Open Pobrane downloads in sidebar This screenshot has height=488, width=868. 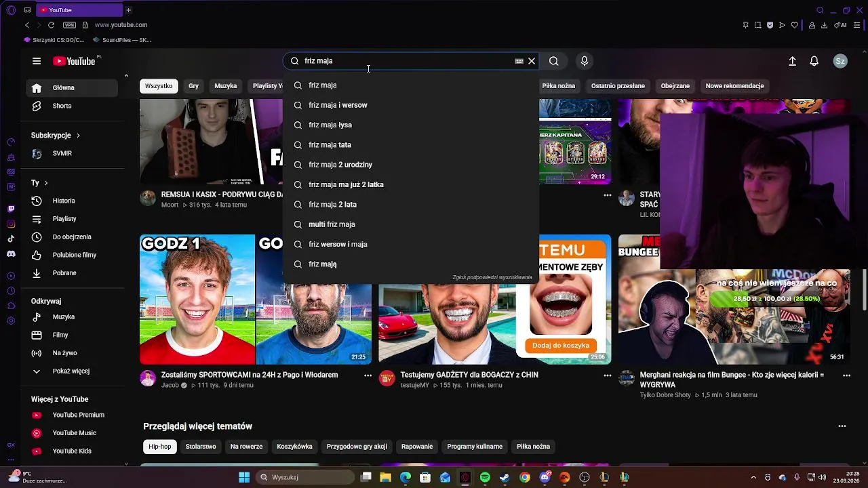(x=72, y=273)
